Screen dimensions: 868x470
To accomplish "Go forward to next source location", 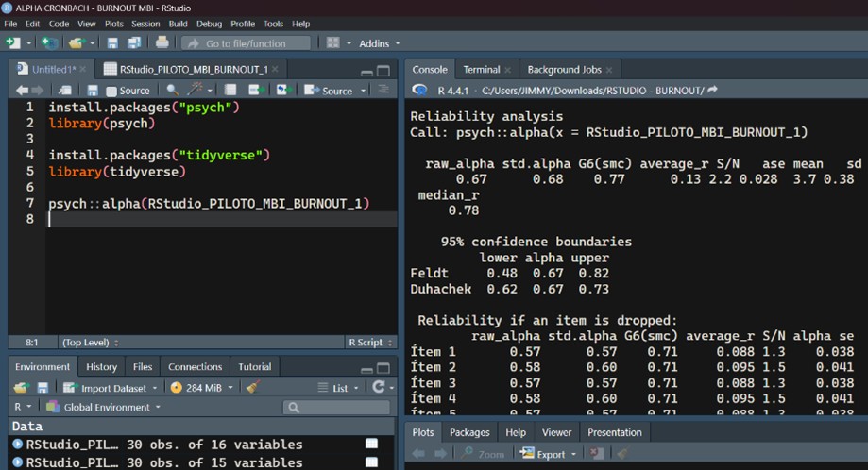I will (38, 90).
